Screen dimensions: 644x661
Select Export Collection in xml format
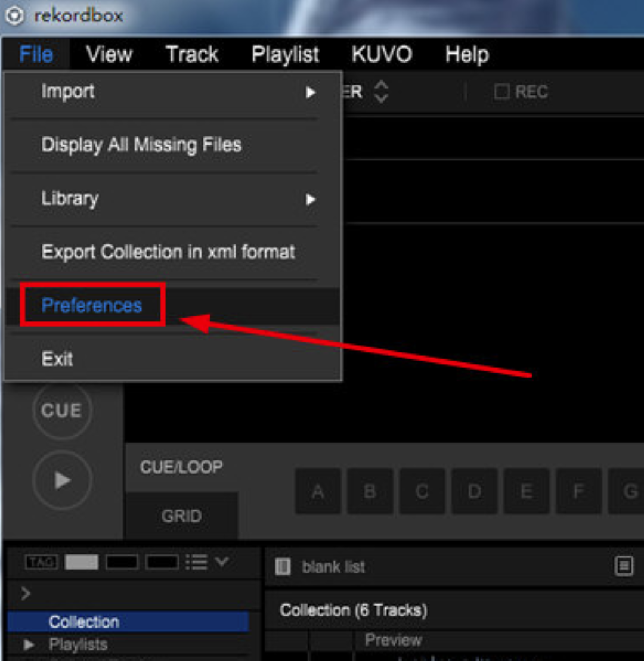168,252
